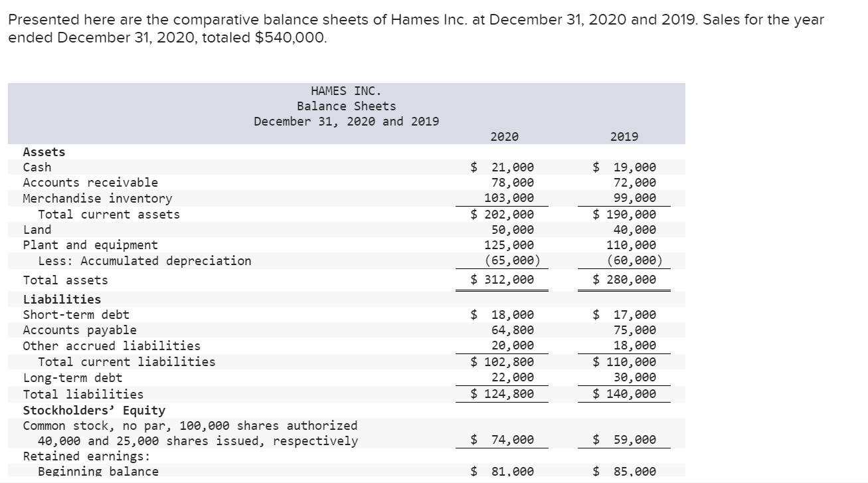Select the 'Total liabilities' label
868x483 pixels.
[x=83, y=394]
